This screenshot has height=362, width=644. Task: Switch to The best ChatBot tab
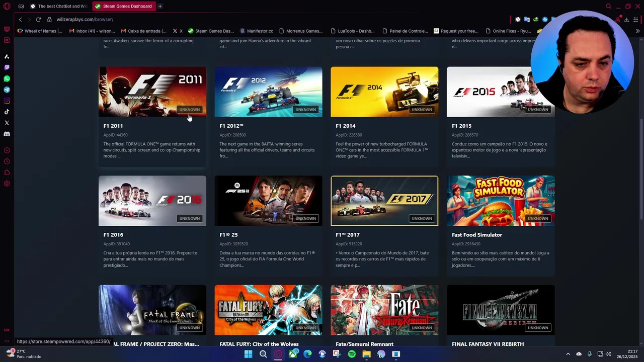(x=58, y=6)
